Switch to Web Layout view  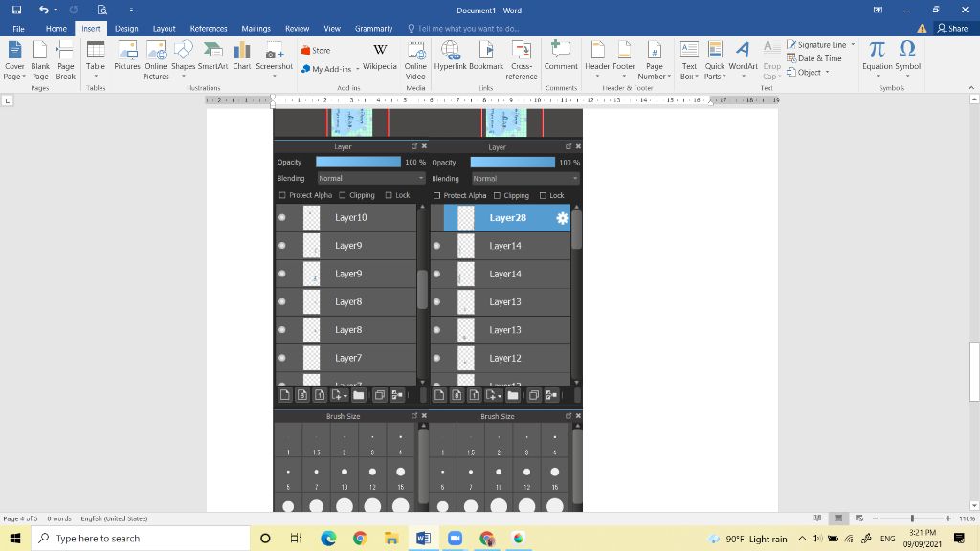point(859,518)
